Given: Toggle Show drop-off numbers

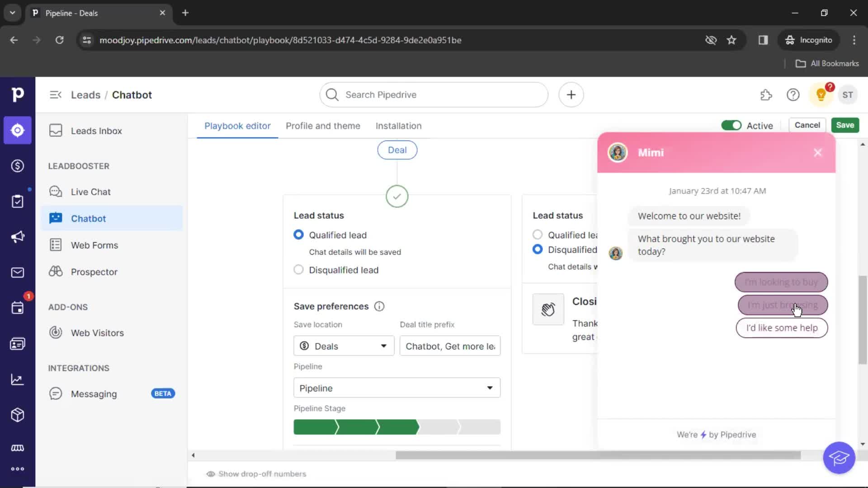Looking at the screenshot, I should pos(256,474).
